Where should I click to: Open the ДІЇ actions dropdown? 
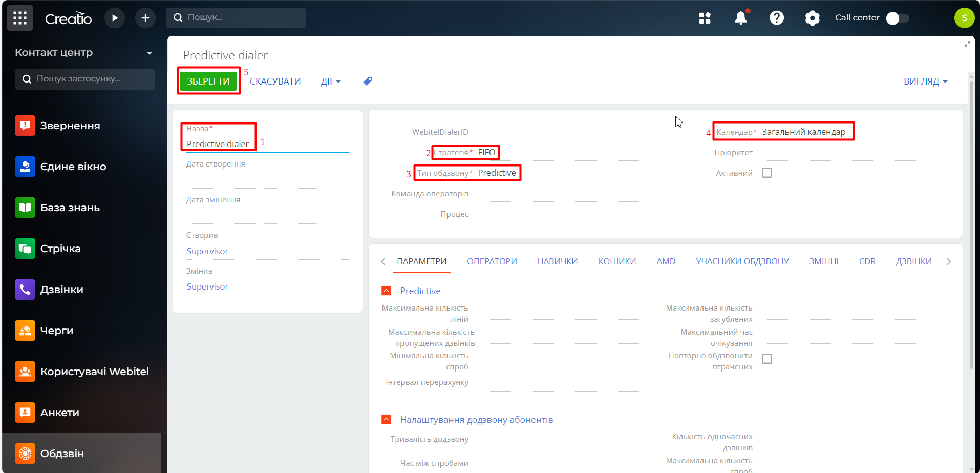tap(331, 81)
